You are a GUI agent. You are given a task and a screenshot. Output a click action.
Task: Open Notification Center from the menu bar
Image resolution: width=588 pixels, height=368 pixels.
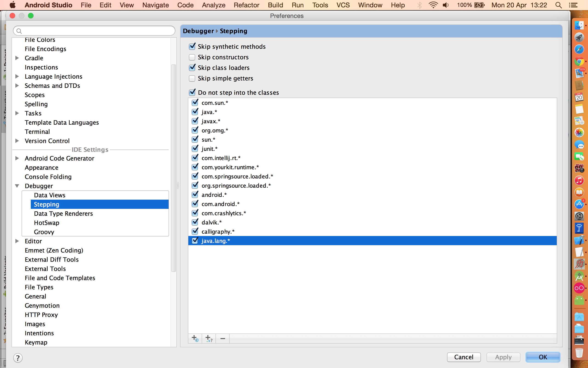[x=573, y=5]
